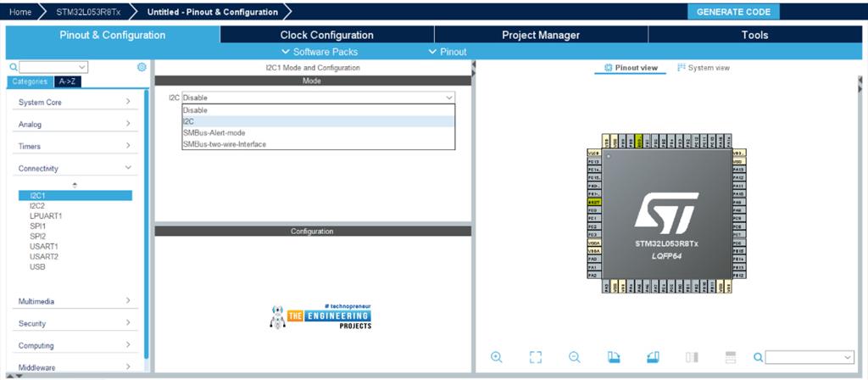The image size is (868, 380).
Task: Click the zoom out magnifier icon
Action: 574,357
